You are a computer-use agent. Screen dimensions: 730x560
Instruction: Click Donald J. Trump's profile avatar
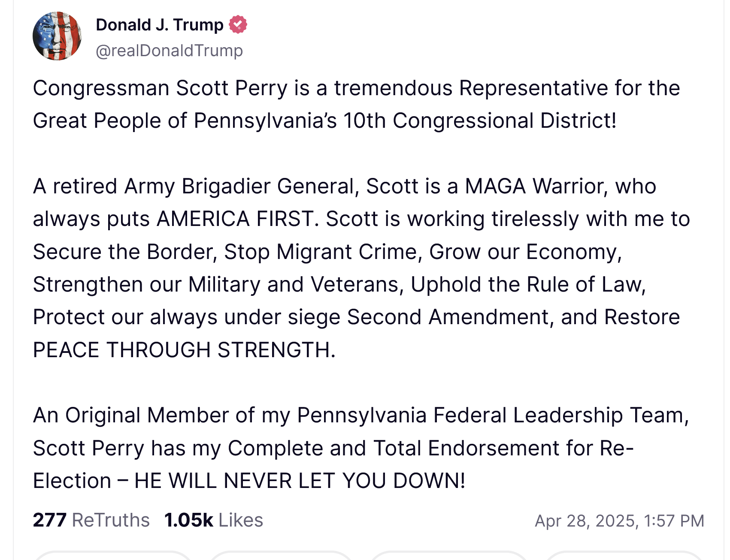pos(57,36)
